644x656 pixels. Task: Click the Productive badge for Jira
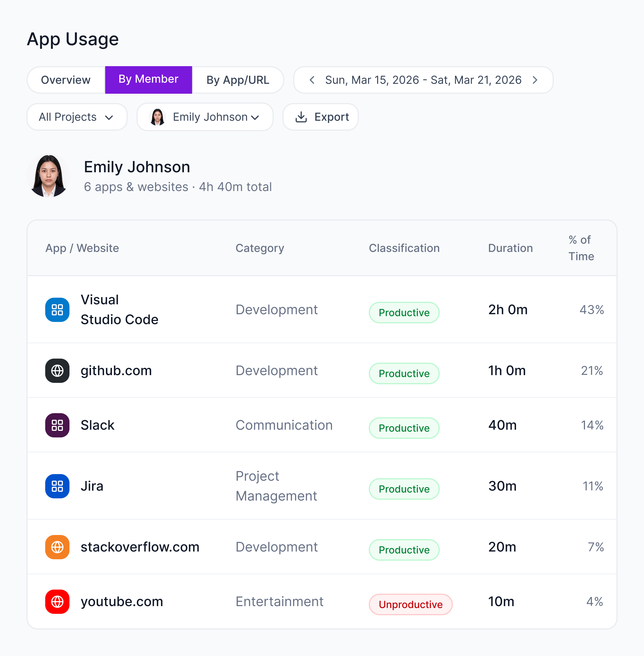[x=404, y=489]
